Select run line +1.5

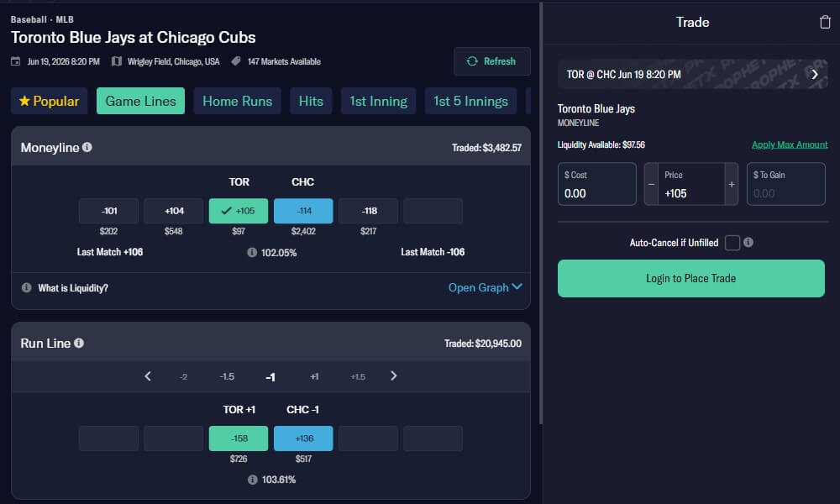(358, 376)
